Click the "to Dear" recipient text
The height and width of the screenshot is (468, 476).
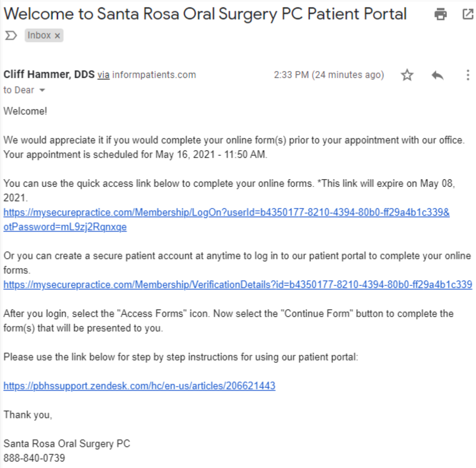[x=19, y=90]
